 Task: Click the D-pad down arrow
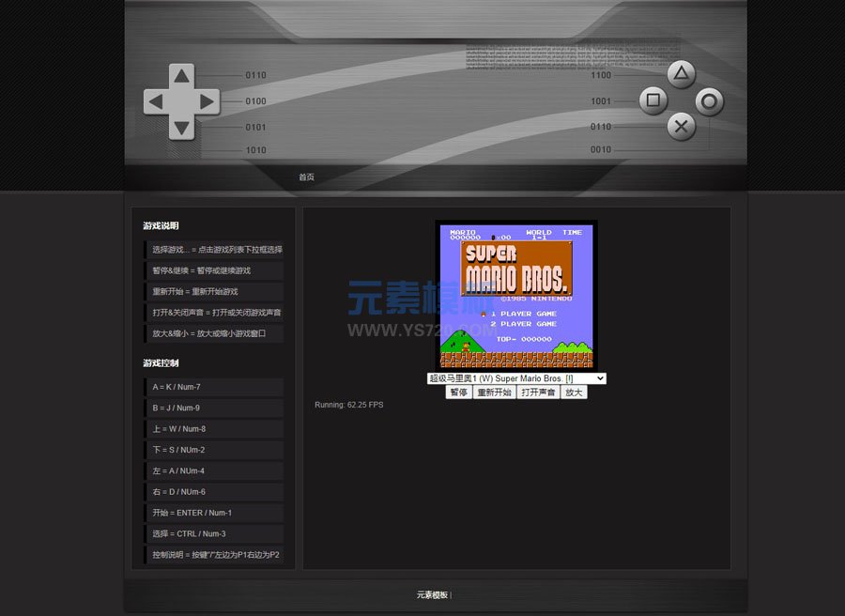click(181, 128)
